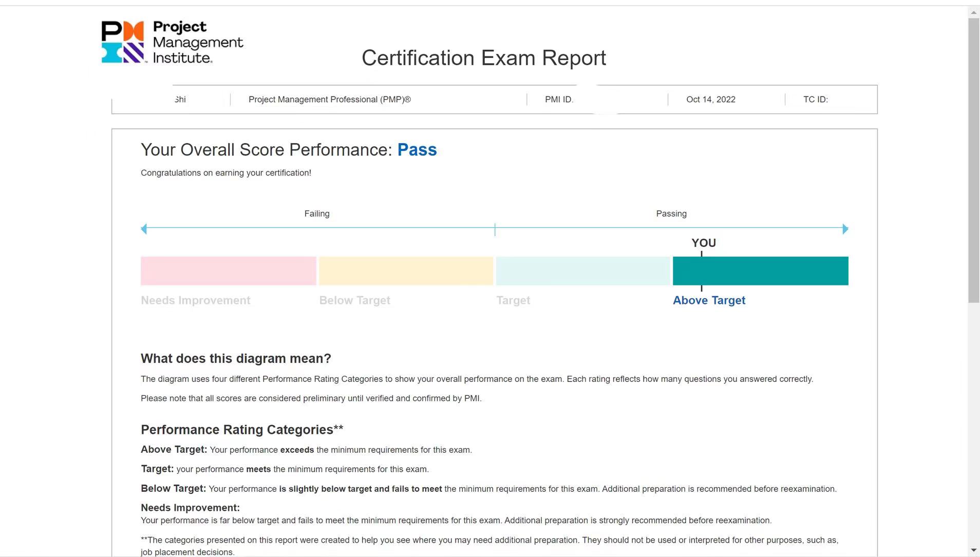Click the YOU marker above the bar
This screenshot has height=557, width=980.
(703, 243)
